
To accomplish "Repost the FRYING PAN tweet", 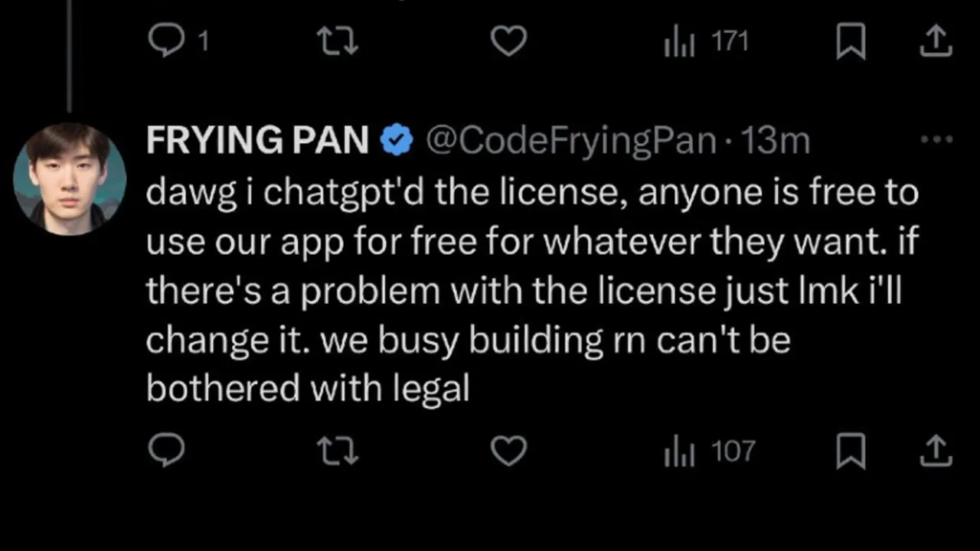I will (338, 451).
